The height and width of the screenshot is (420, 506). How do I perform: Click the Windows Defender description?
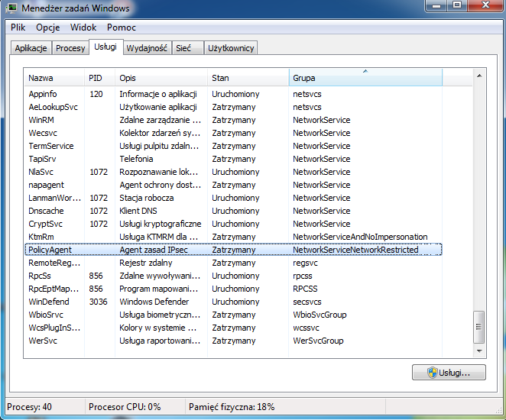tap(154, 302)
